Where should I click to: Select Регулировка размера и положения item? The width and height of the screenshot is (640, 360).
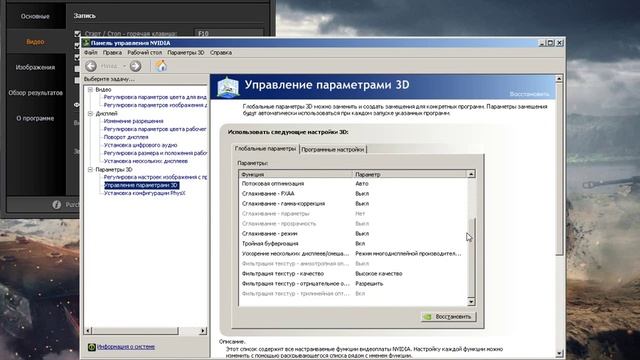click(155, 153)
